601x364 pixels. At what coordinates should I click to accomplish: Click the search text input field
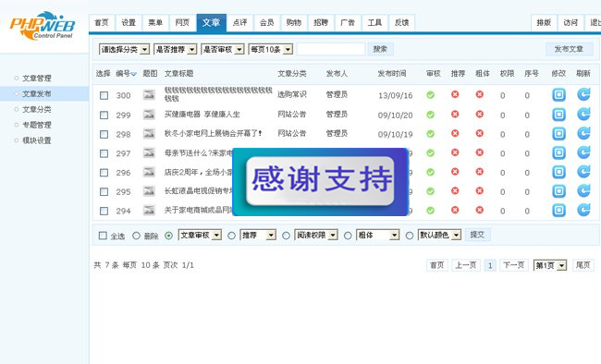tap(331, 49)
